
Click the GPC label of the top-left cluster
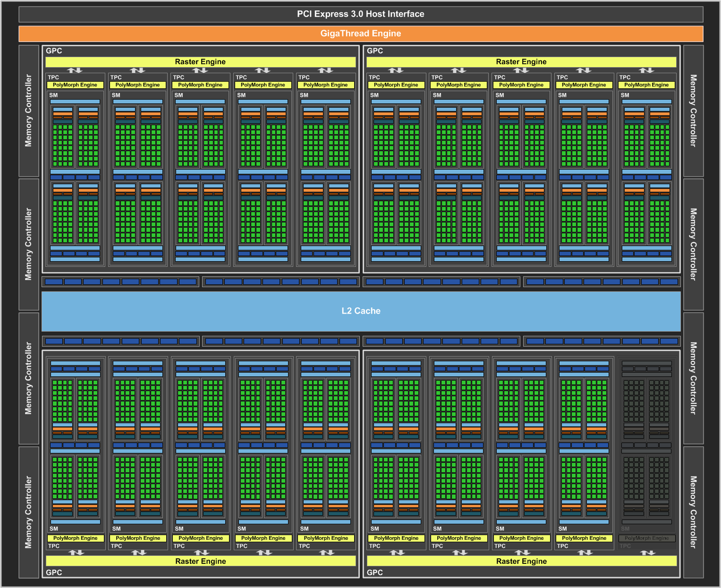pyautogui.click(x=54, y=51)
